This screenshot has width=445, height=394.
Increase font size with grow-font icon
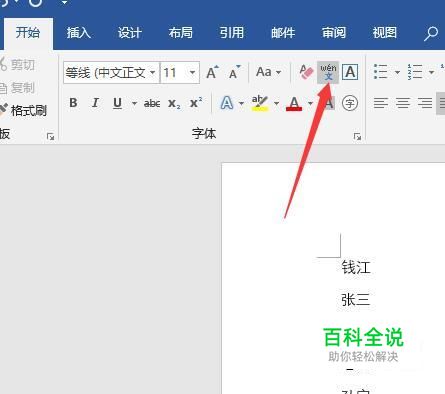point(212,72)
